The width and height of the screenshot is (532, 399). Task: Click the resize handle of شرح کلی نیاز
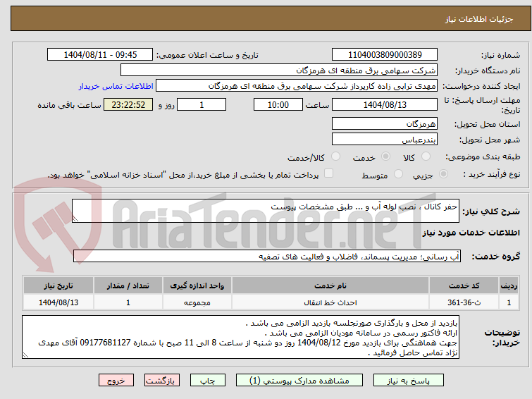[x=75, y=219]
